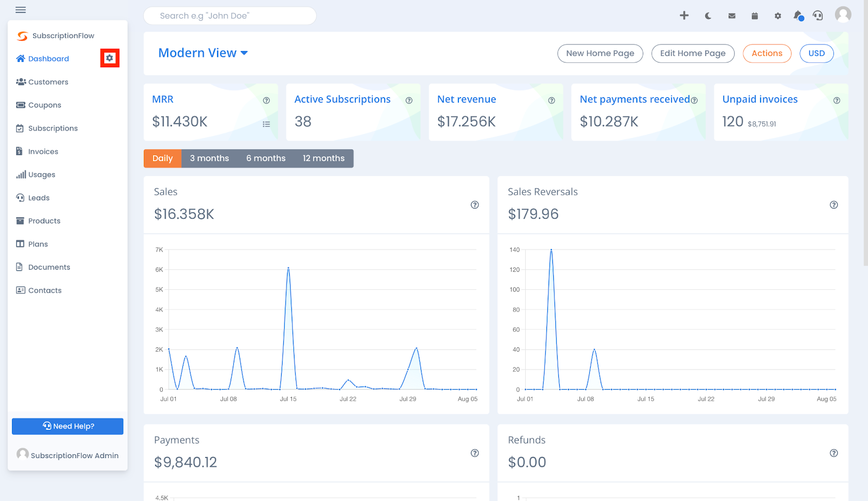Open Dashboard settings gear icon
The height and width of the screenshot is (501, 868).
click(x=110, y=58)
